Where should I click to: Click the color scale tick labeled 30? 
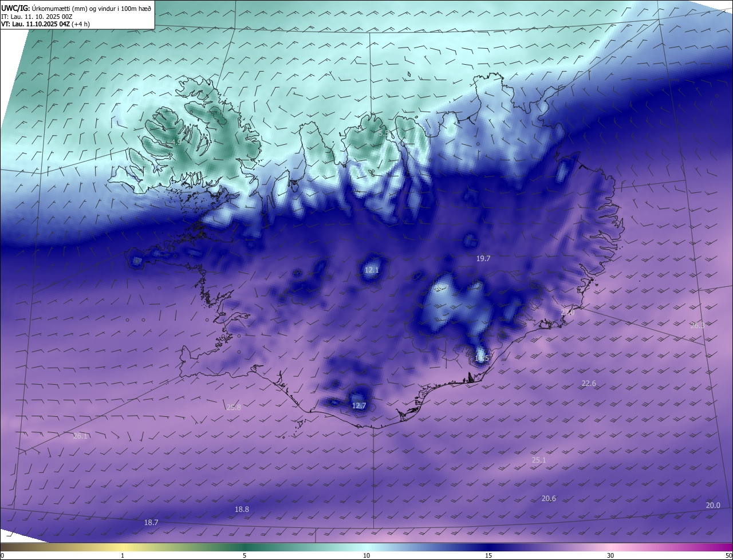(x=610, y=555)
